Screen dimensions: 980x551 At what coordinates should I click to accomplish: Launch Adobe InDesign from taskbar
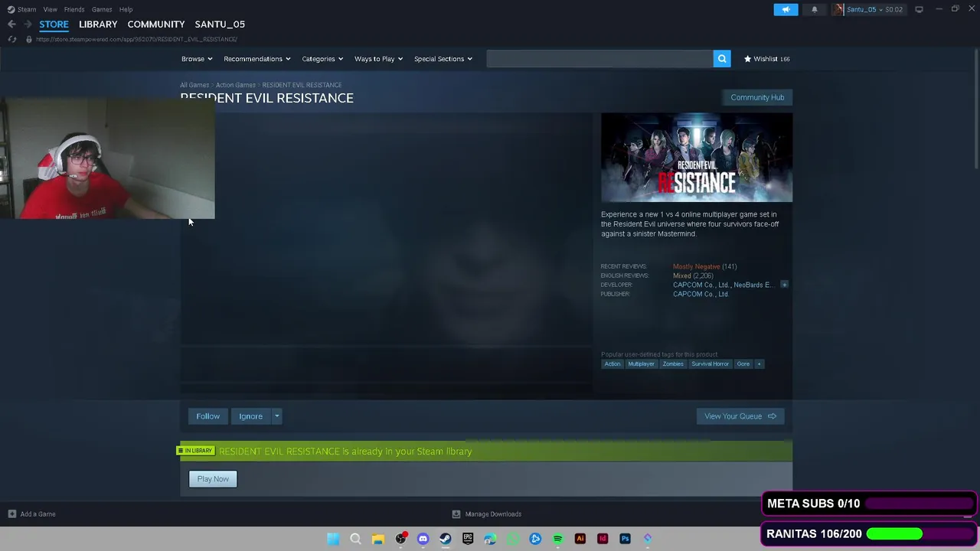(x=603, y=539)
